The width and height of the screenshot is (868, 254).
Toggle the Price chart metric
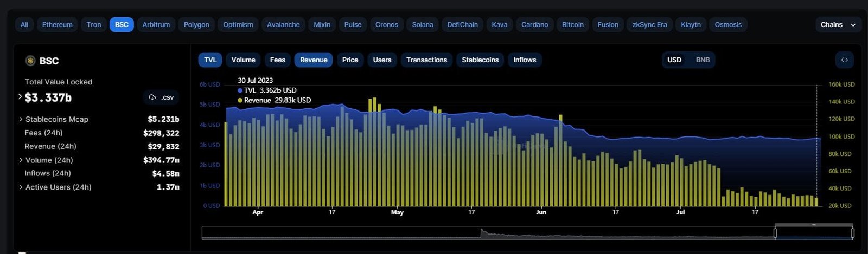(350, 60)
